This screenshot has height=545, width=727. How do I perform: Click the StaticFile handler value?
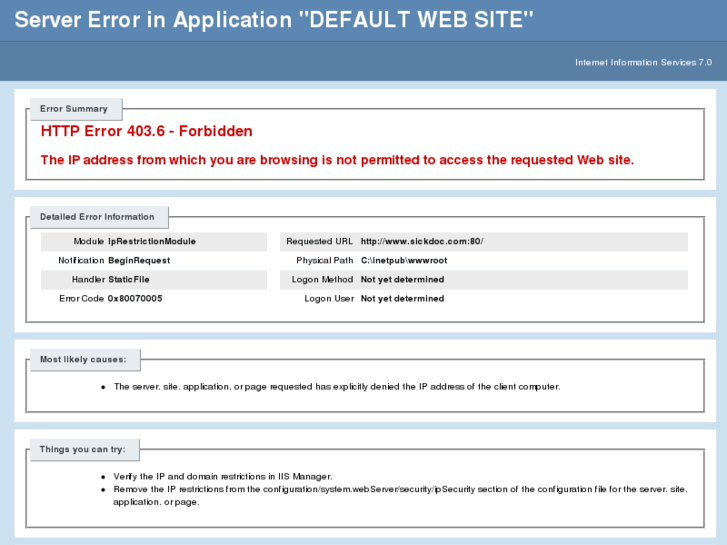[x=129, y=279]
